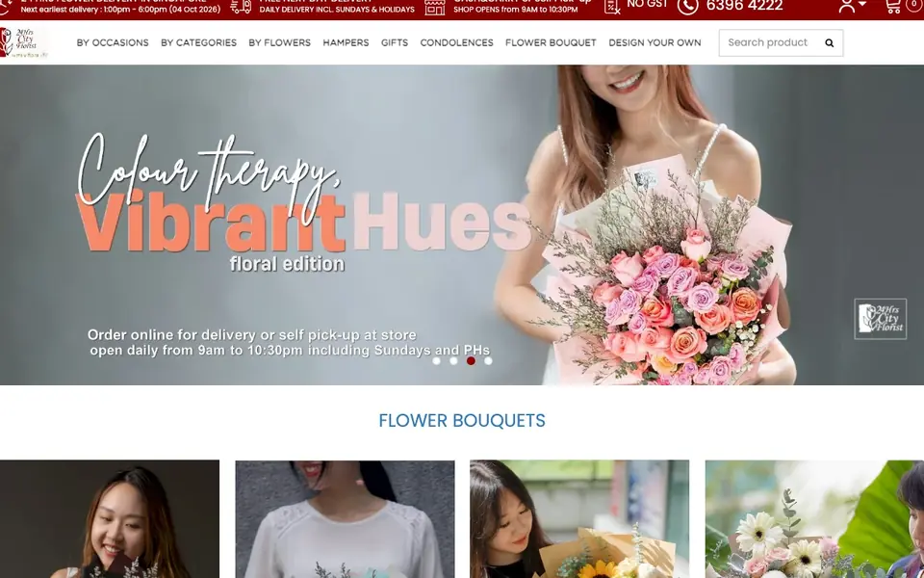Click the NO GST label
924x578 pixels.
tap(647, 4)
